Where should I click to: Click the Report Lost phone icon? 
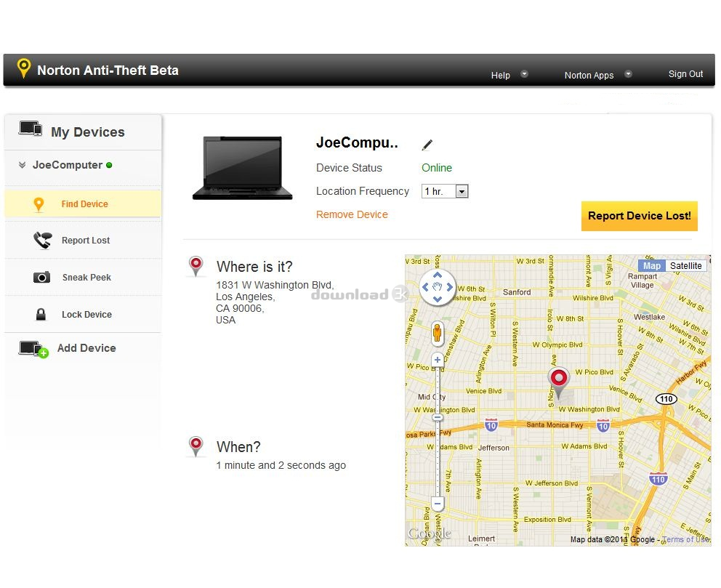click(x=42, y=241)
